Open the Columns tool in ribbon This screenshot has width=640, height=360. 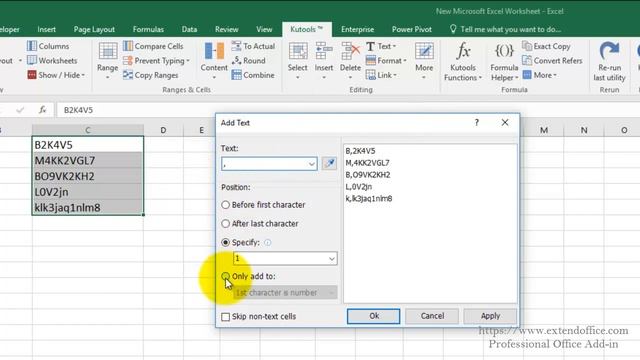tap(48, 46)
